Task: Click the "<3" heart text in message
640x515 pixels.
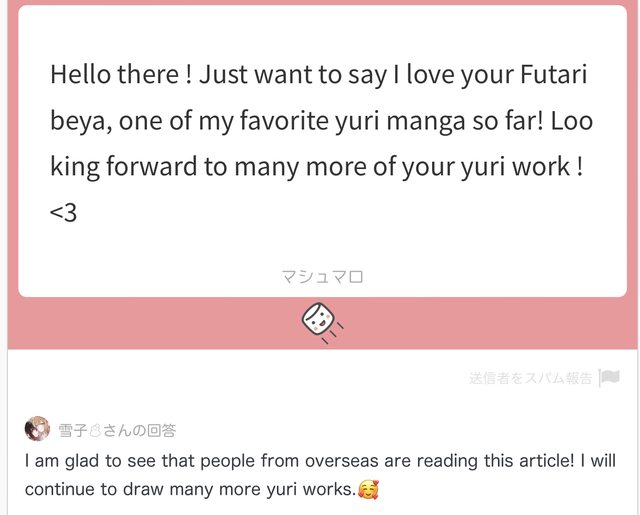Action: 63,213
